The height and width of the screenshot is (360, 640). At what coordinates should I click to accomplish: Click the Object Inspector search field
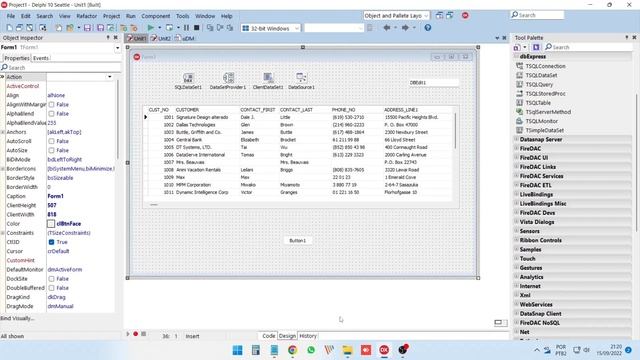click(60, 67)
